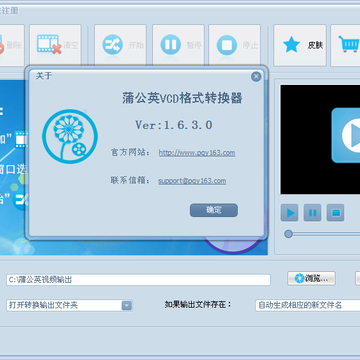Click the 蒲公英VCD格式转换器 title text
Image resolution: width=360 pixels, height=360 pixels.
[182, 98]
